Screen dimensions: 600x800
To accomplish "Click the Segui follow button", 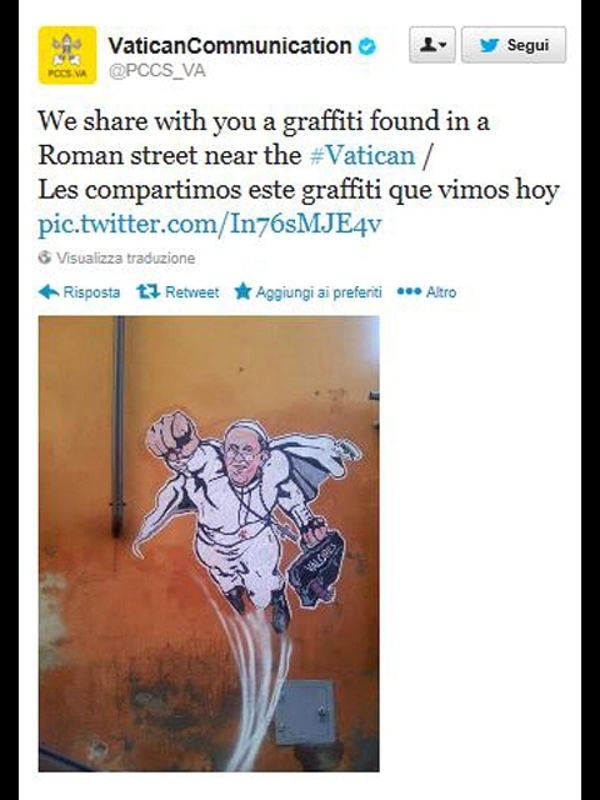I will (x=513, y=45).
